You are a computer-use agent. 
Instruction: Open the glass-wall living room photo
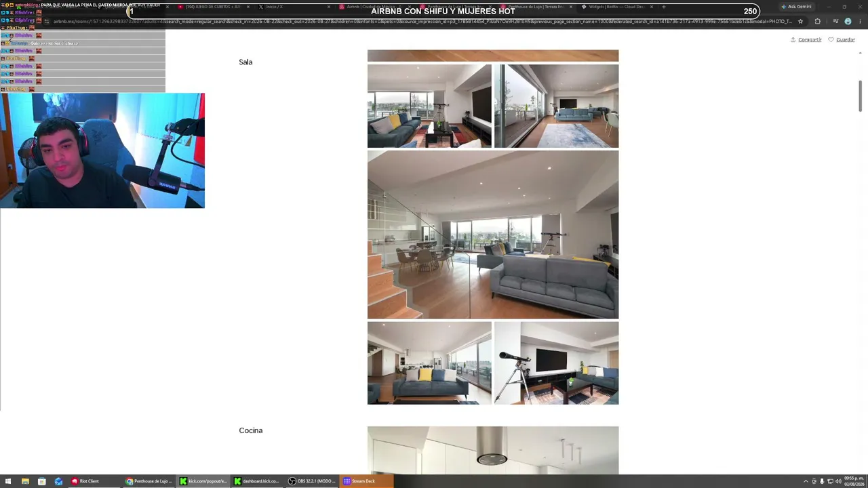click(x=556, y=106)
